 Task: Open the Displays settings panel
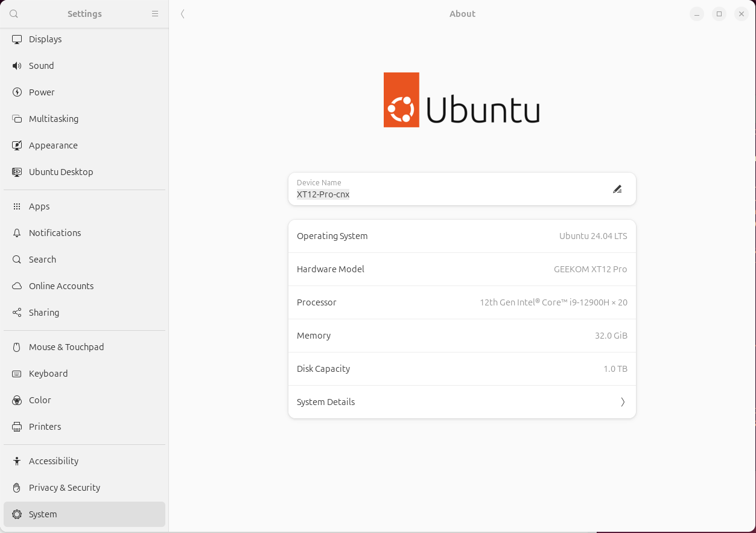[x=84, y=39]
